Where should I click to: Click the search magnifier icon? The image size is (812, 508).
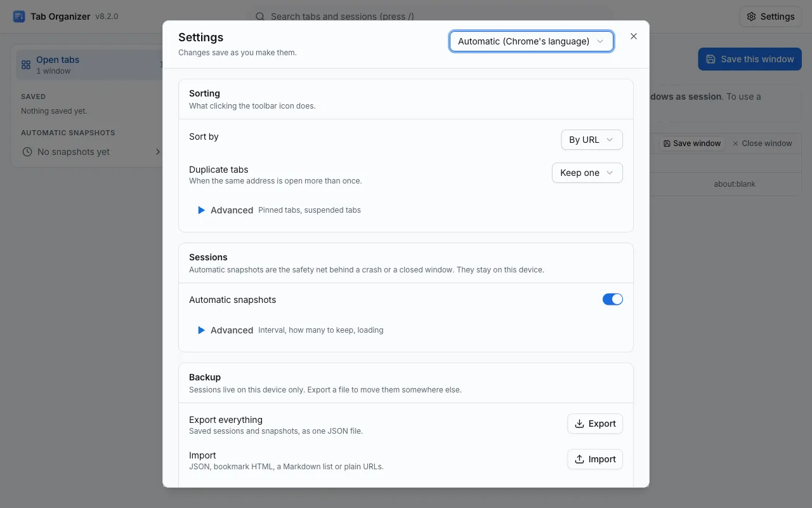click(260, 17)
